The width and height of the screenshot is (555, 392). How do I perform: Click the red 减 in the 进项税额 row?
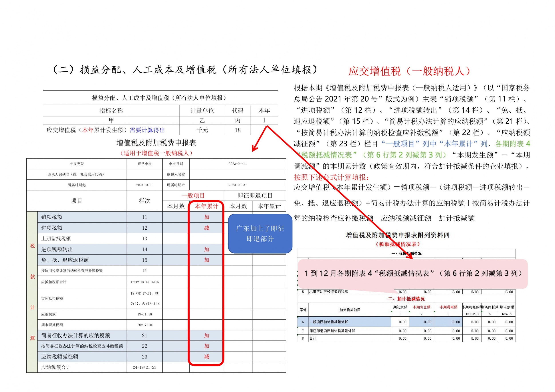206,228
